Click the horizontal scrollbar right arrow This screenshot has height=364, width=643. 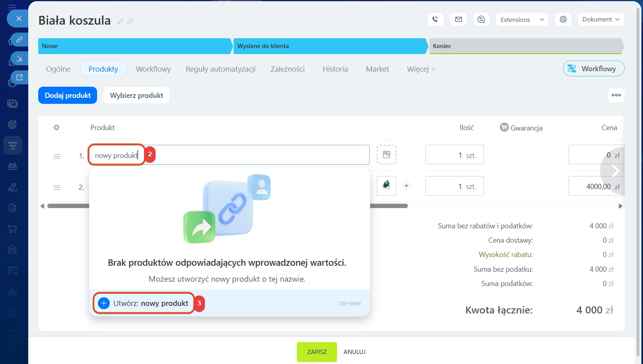[x=620, y=206]
